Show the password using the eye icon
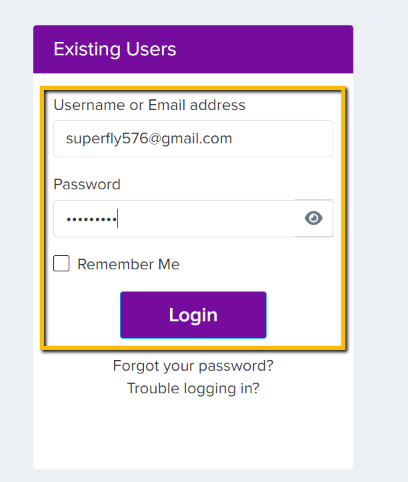Screen dimensions: 408x482 pyautogui.click(x=313, y=218)
